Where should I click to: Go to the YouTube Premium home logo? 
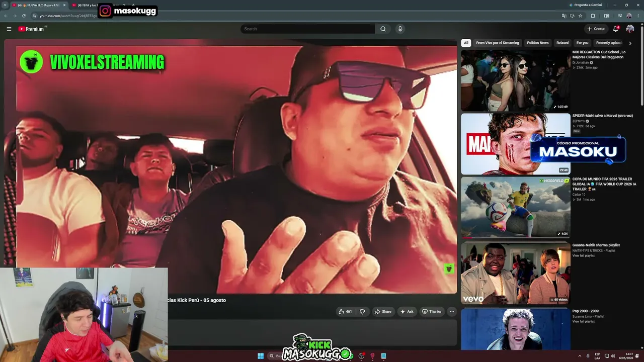[x=31, y=29]
